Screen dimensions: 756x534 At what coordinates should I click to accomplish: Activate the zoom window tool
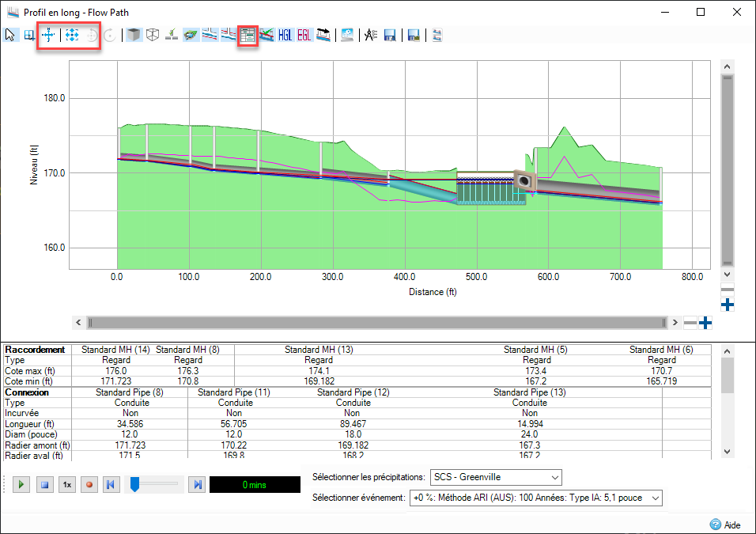click(29, 36)
